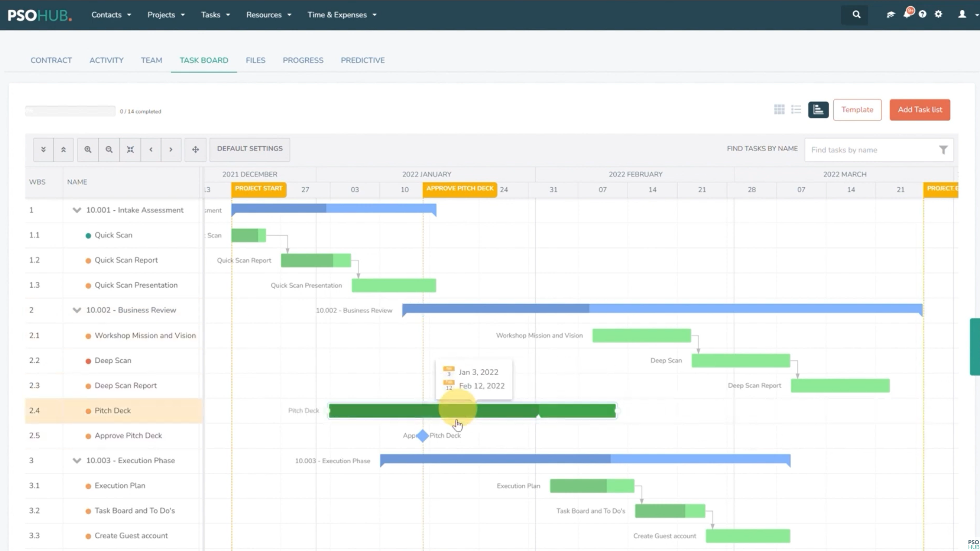
Task: Open notifications bell icon
Action: tap(907, 14)
